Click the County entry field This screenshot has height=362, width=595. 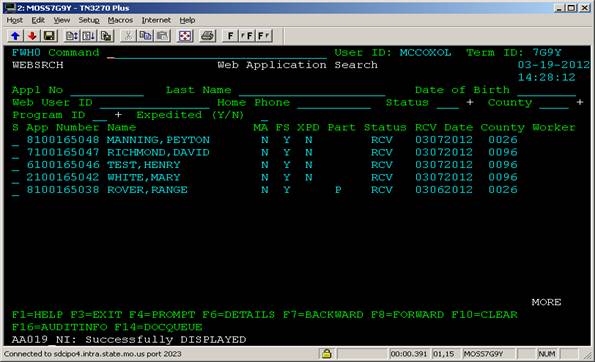pos(554,103)
